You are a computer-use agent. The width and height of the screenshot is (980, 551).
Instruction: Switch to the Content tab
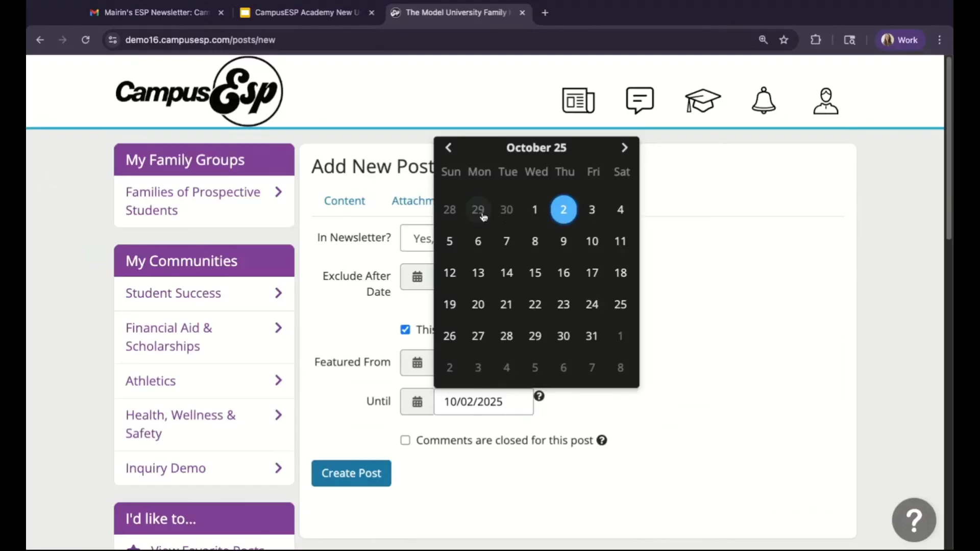tap(345, 201)
